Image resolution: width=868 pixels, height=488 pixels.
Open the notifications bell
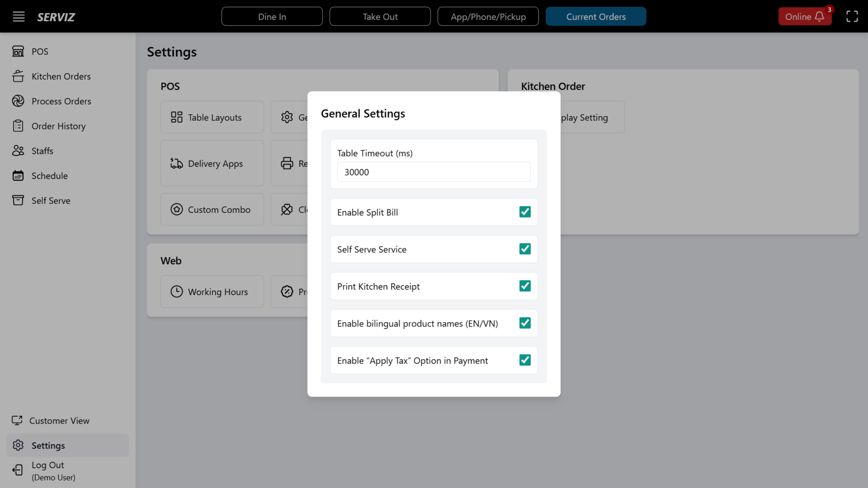point(819,16)
